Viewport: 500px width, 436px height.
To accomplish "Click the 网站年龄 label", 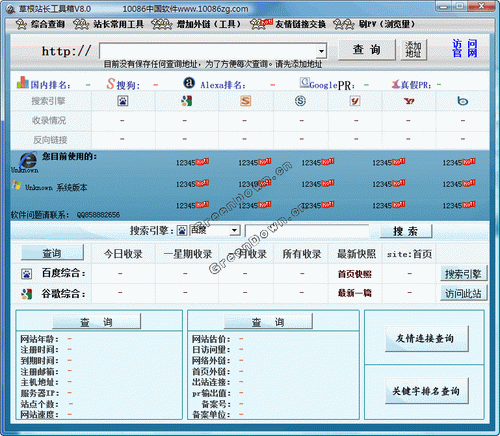I will [39, 339].
